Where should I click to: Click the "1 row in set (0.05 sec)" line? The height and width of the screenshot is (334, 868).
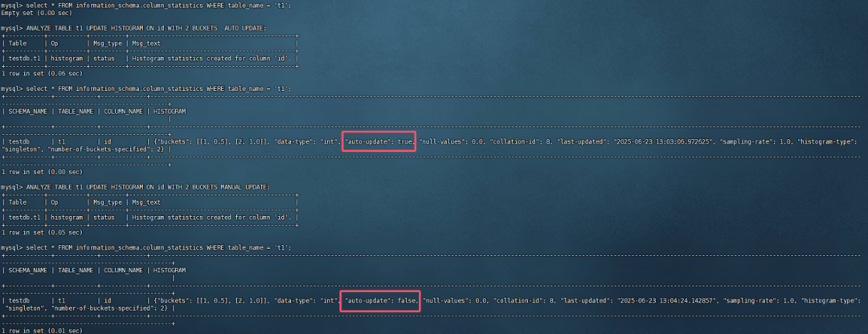coord(42,232)
